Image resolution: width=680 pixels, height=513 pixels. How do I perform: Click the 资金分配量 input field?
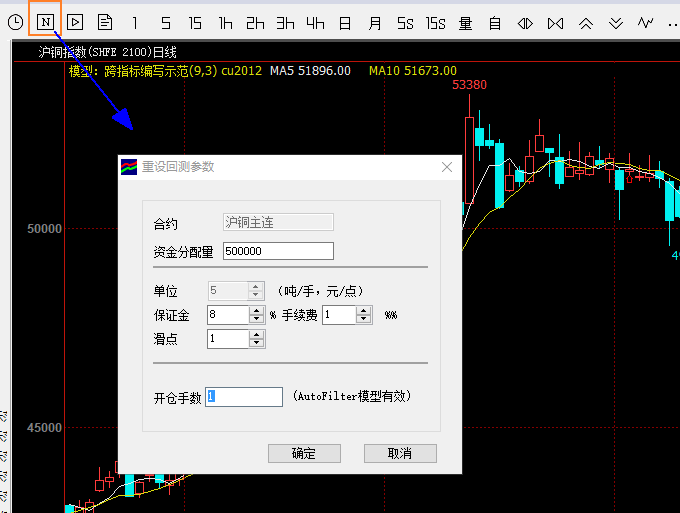278,251
